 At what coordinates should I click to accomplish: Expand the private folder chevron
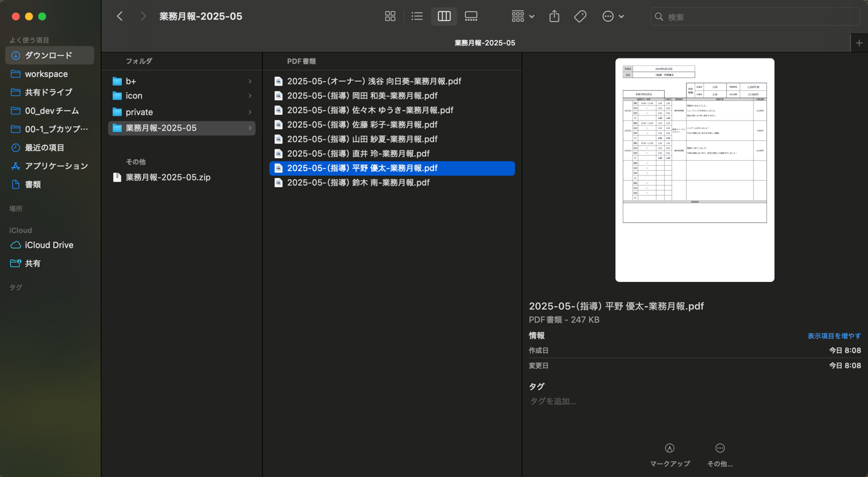click(x=250, y=112)
